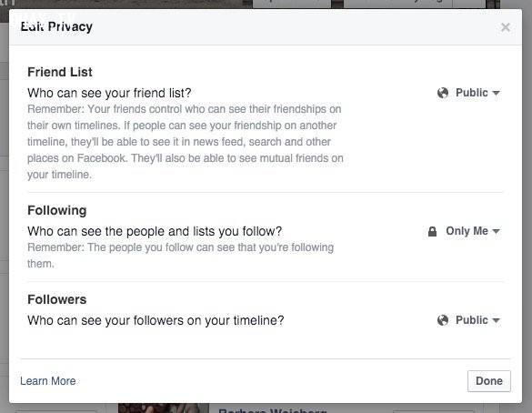Click the Done button

tap(489, 381)
